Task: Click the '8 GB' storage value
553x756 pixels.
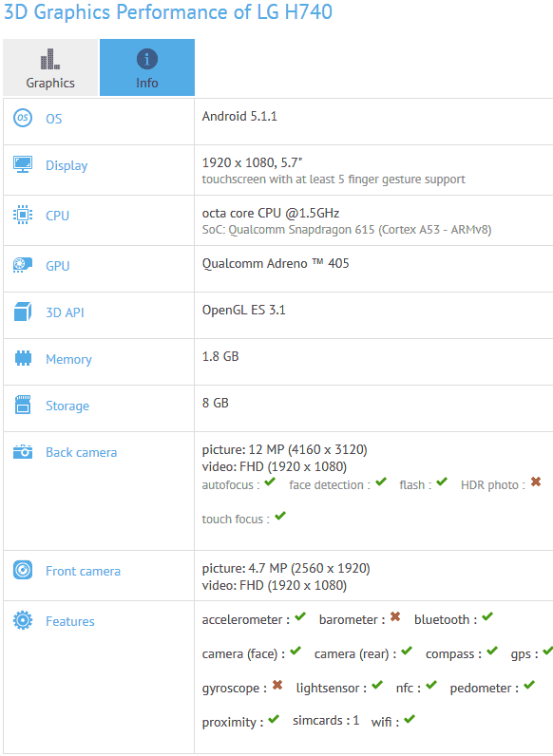Action: [215, 403]
